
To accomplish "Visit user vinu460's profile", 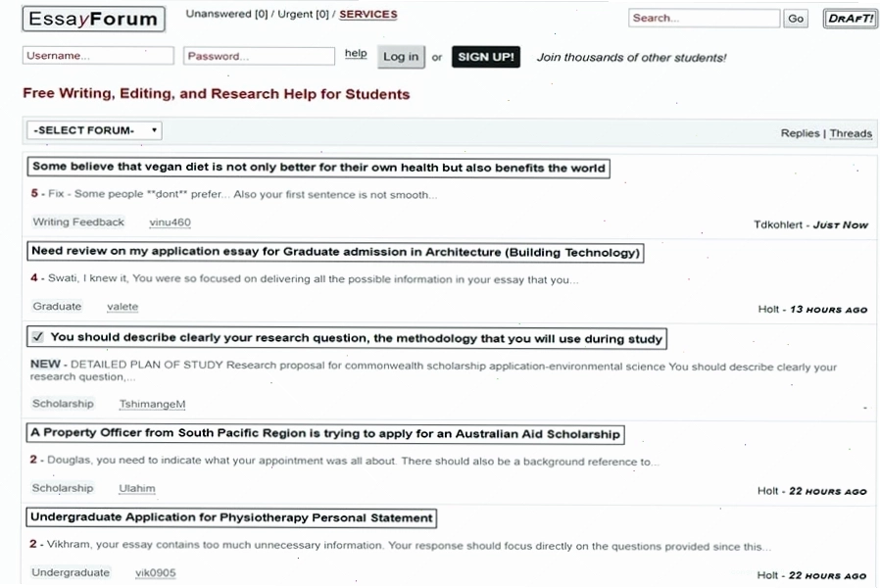I will [x=171, y=222].
